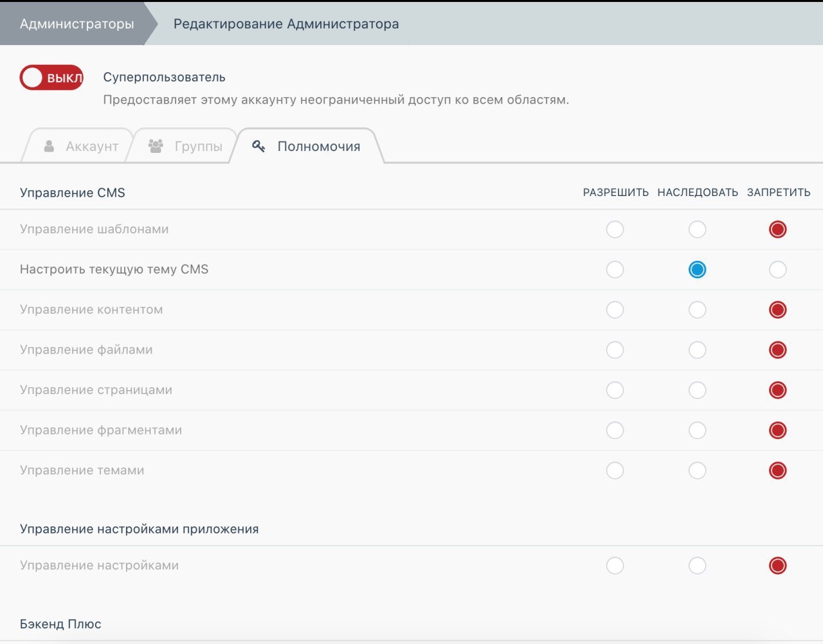Click the Управление файлами row label
The image size is (823, 644).
coord(86,350)
